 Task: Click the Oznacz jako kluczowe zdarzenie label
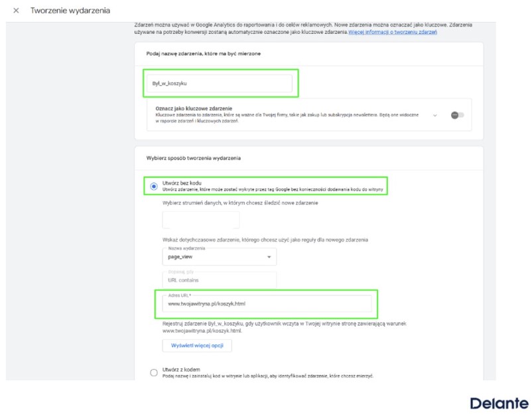coord(194,108)
